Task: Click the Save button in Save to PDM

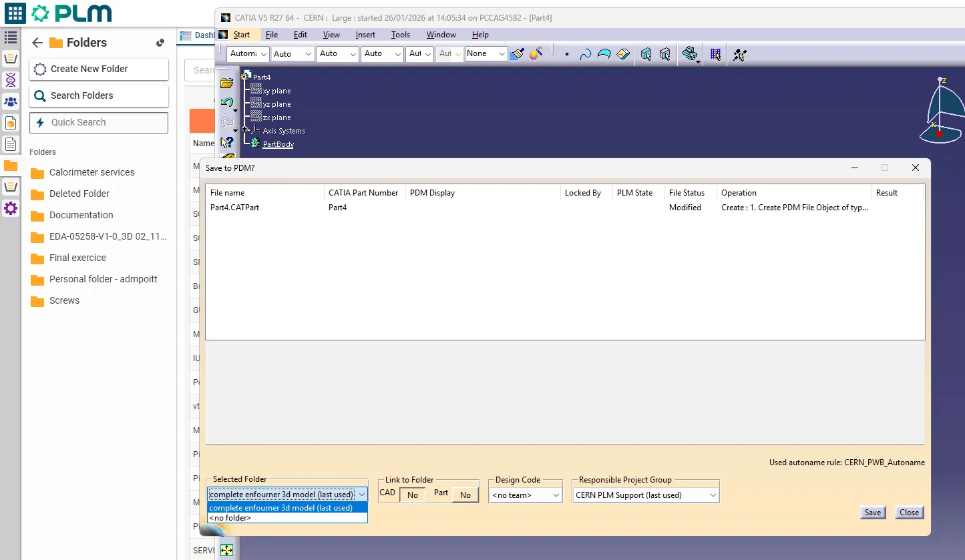Action: pyautogui.click(x=873, y=513)
